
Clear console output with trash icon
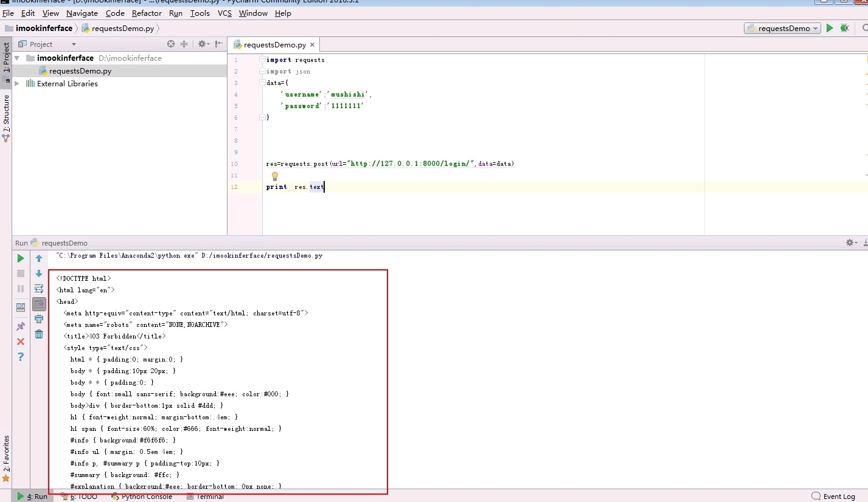click(39, 334)
